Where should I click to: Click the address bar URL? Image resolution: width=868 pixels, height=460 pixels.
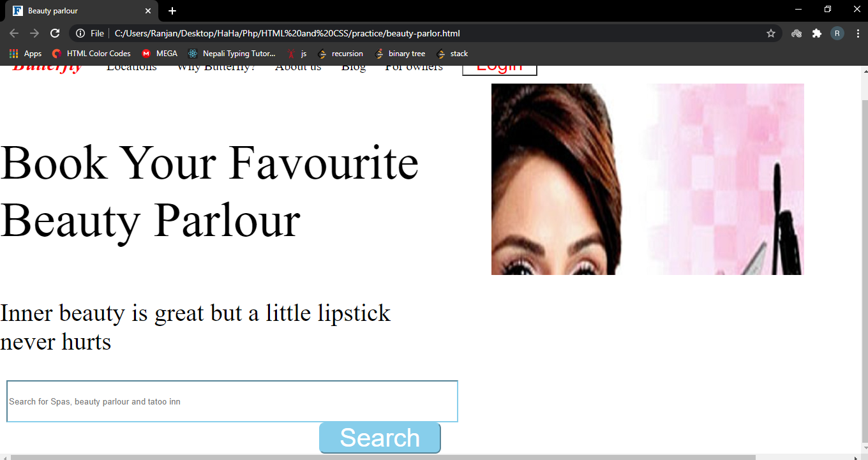click(x=287, y=33)
